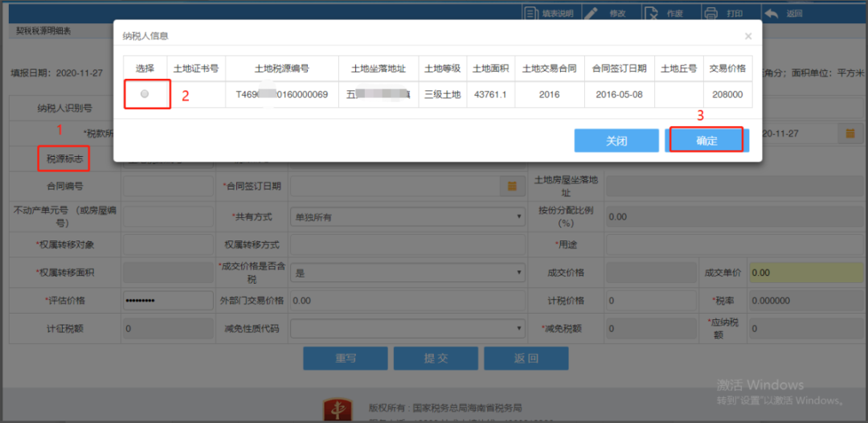Open calendar icon beside 合同签订日期 field
Image resolution: width=868 pixels, height=423 pixels.
tap(513, 187)
